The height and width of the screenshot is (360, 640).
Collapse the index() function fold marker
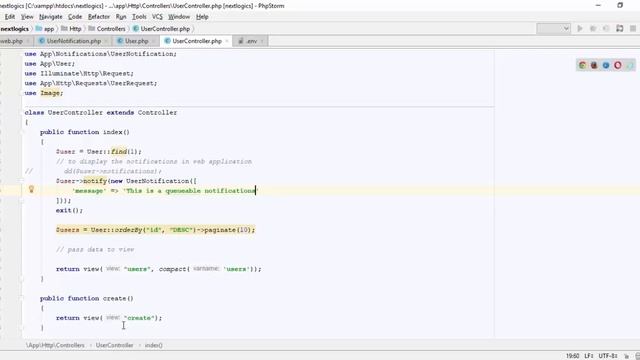pyautogui.click(x=23, y=132)
